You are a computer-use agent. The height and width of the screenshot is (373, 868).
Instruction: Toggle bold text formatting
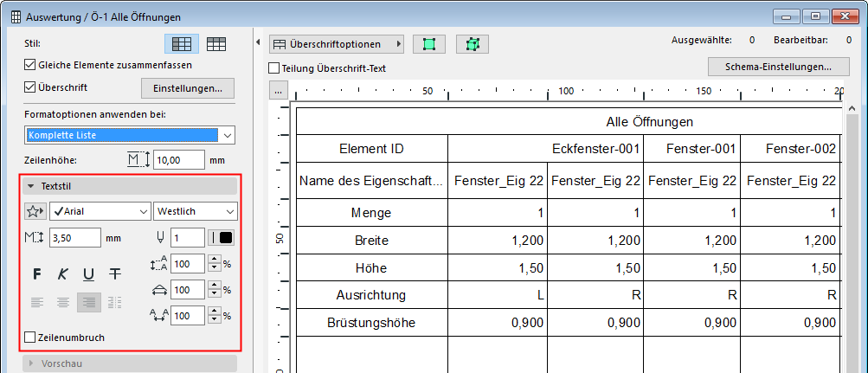37,273
